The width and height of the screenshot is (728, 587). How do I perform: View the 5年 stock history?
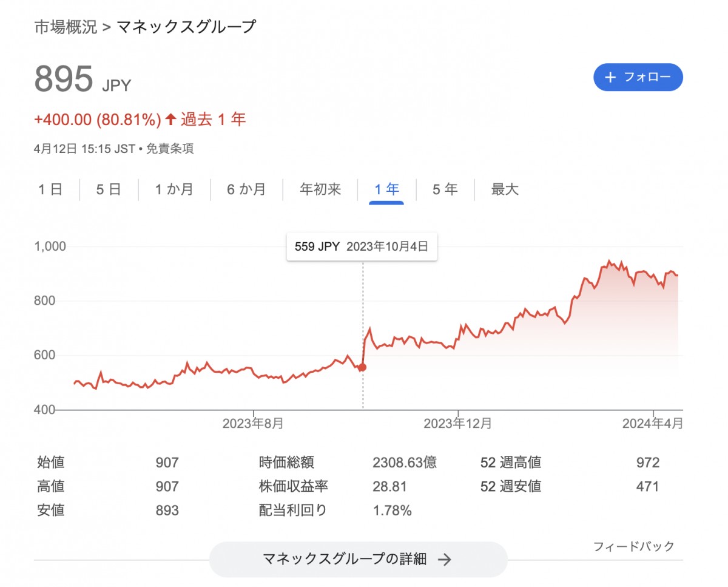tap(445, 189)
